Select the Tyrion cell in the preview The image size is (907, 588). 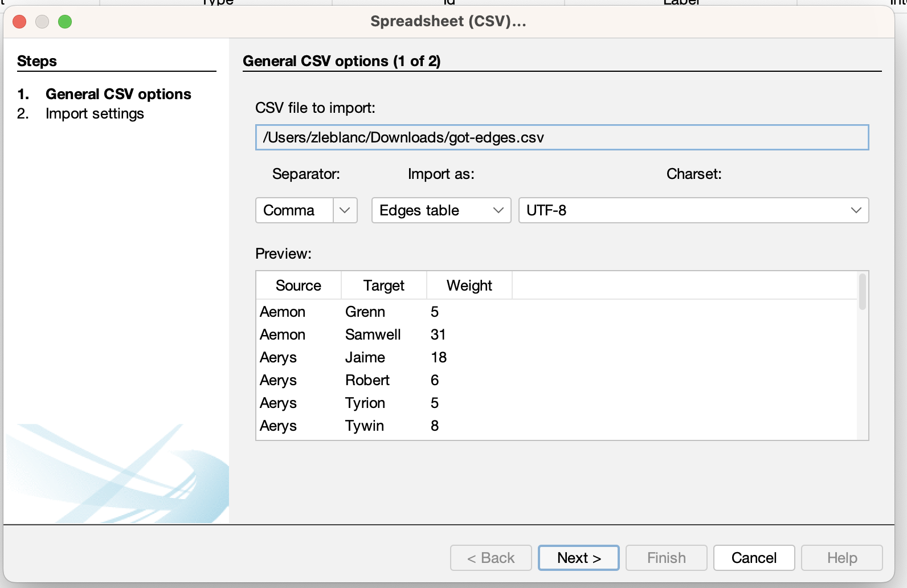pos(365,403)
